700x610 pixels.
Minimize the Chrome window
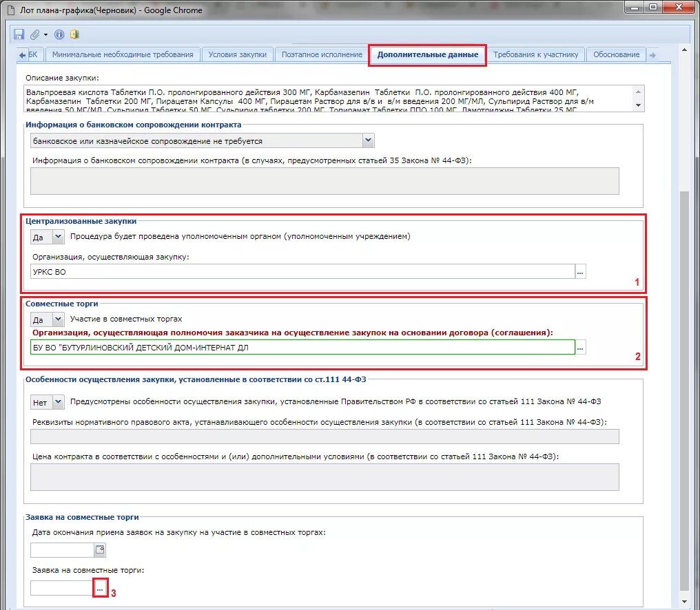[x=635, y=7]
